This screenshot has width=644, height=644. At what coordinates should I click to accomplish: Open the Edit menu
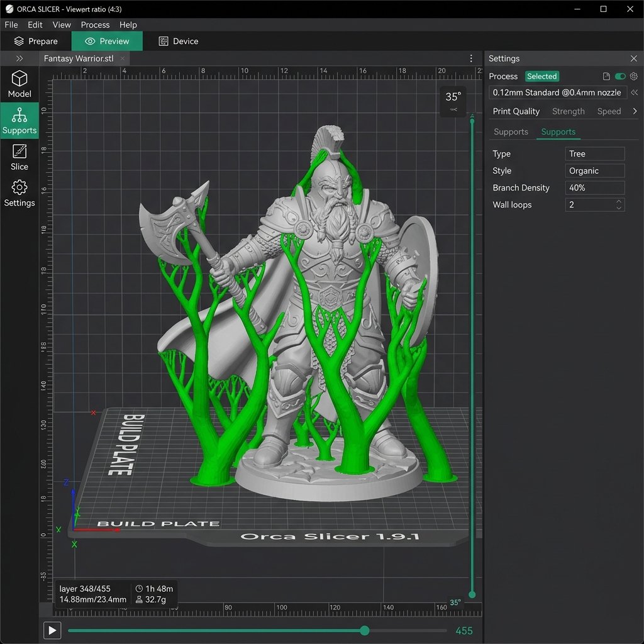35,25
